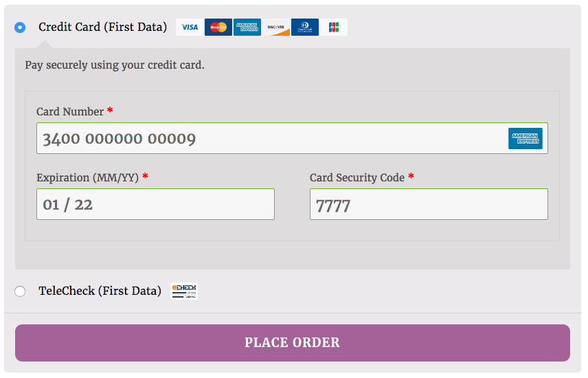
Task: Click the Expiration (MM/YY) field
Action: tap(155, 204)
